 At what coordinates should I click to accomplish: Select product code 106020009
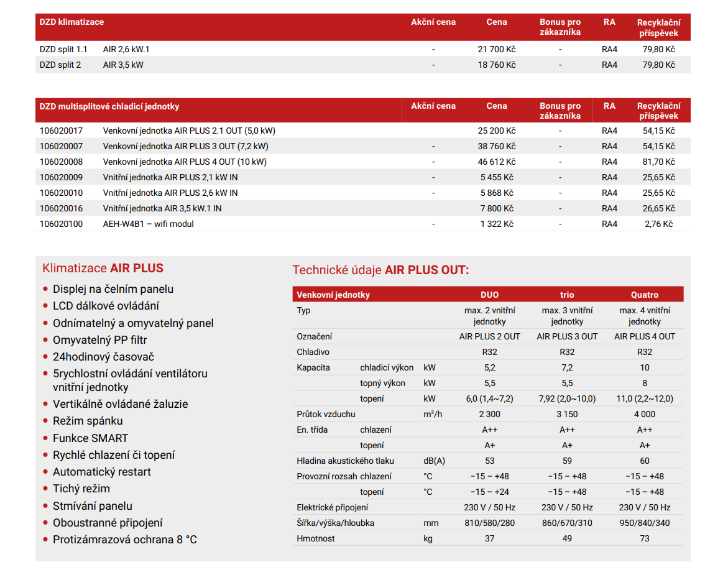tap(61, 177)
